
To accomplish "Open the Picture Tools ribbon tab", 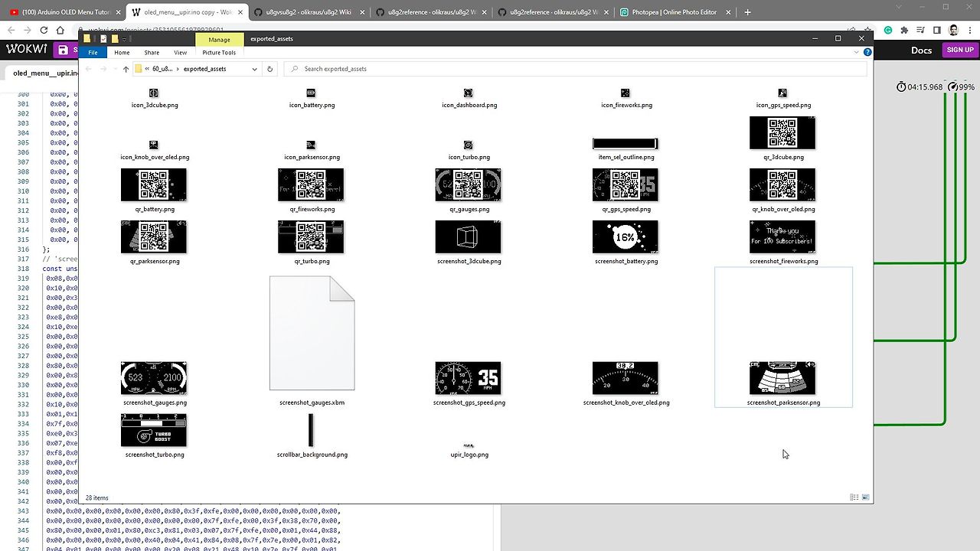I will [x=219, y=53].
